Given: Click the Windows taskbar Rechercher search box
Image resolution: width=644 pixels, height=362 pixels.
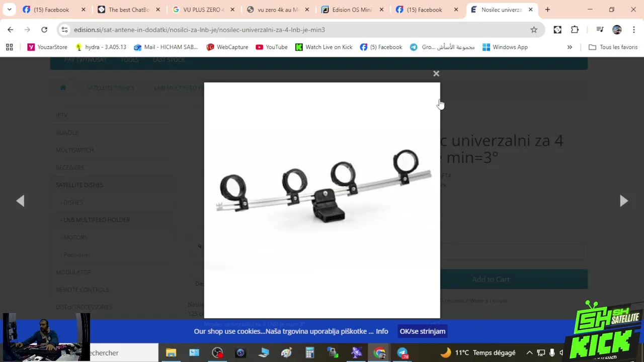Looking at the screenshot, I should click(124, 353).
